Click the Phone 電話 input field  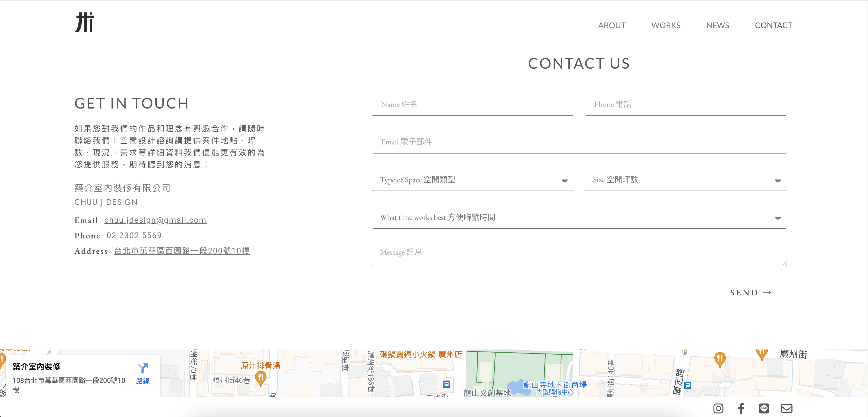pos(686,105)
